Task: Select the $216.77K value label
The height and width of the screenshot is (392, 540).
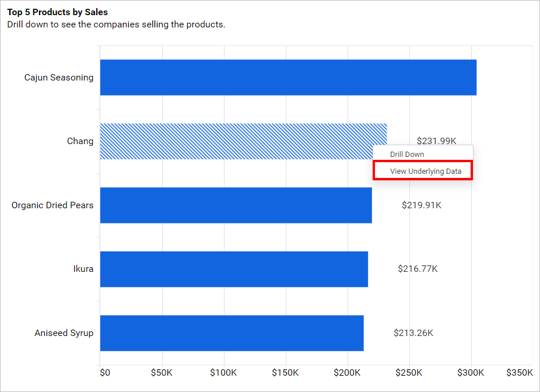Action: [418, 269]
